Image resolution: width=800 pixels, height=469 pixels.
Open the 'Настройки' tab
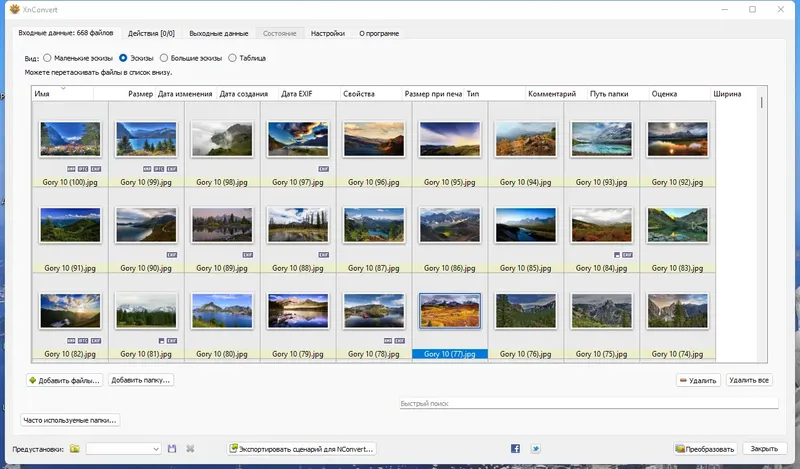(328, 33)
